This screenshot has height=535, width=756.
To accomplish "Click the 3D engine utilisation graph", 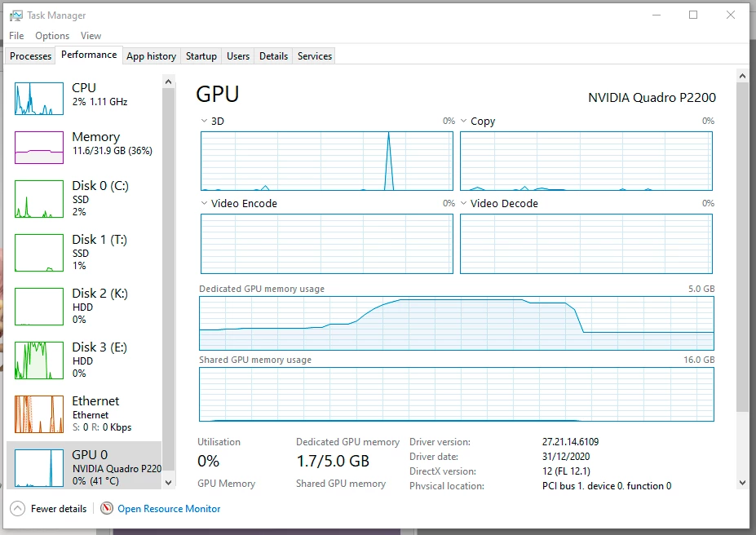I will click(x=327, y=161).
